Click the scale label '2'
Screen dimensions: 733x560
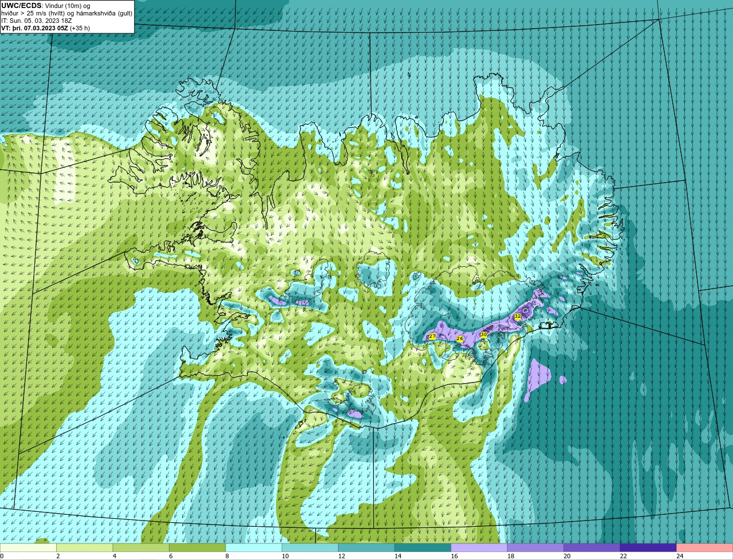point(58,556)
